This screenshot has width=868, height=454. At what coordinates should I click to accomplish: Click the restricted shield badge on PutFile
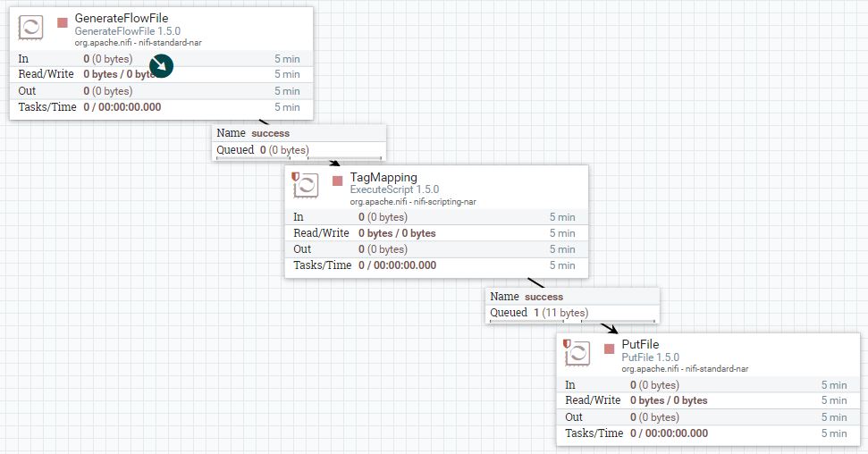[567, 344]
